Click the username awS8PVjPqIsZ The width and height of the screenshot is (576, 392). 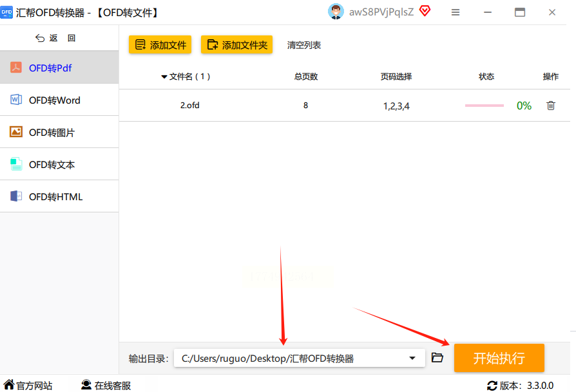[x=381, y=12]
